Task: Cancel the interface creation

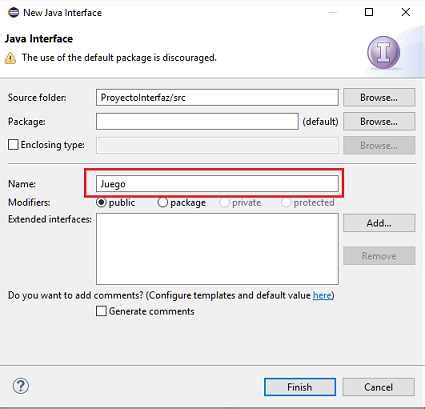Action: tap(379, 387)
